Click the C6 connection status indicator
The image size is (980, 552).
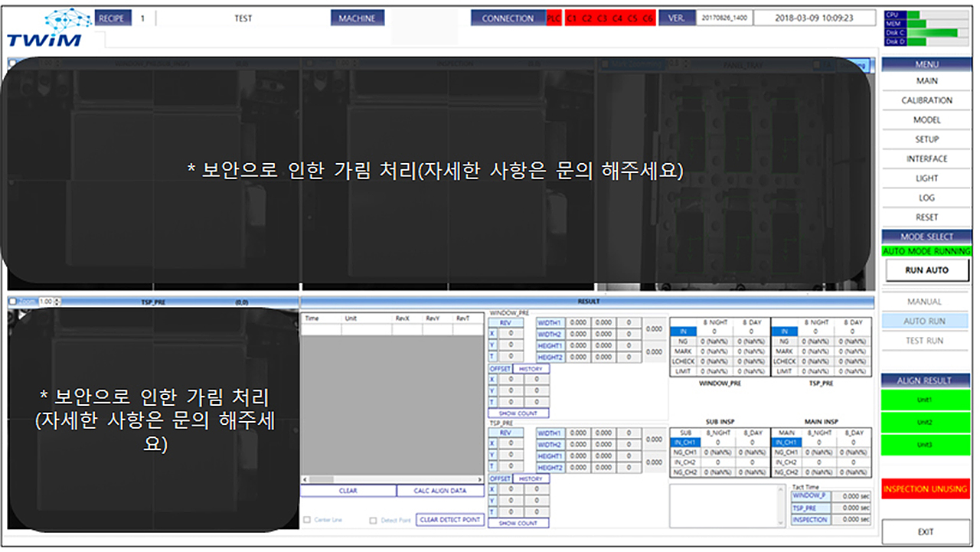tap(648, 18)
